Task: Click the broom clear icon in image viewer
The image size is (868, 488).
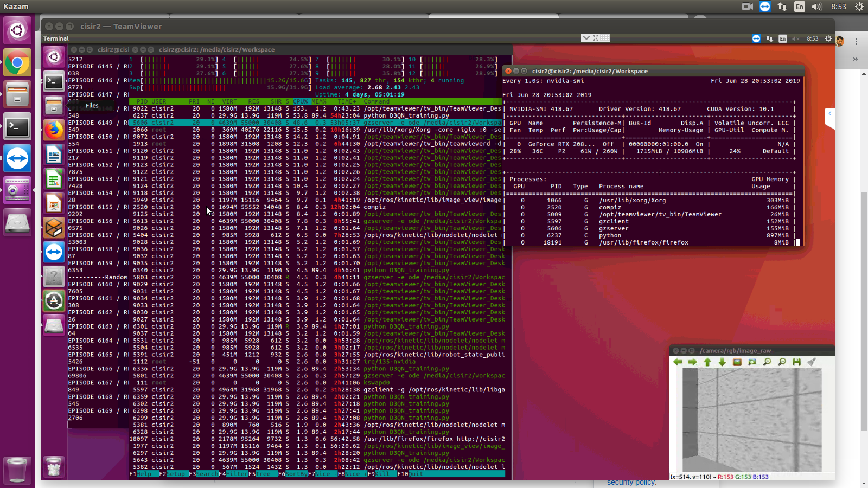Action: click(x=812, y=362)
